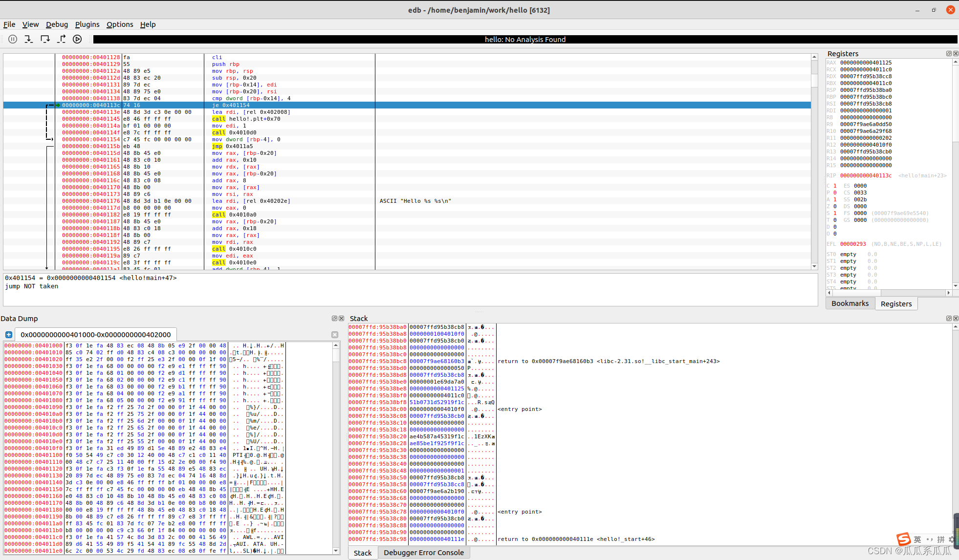
Task: Float the Registers panel
Action: point(949,54)
